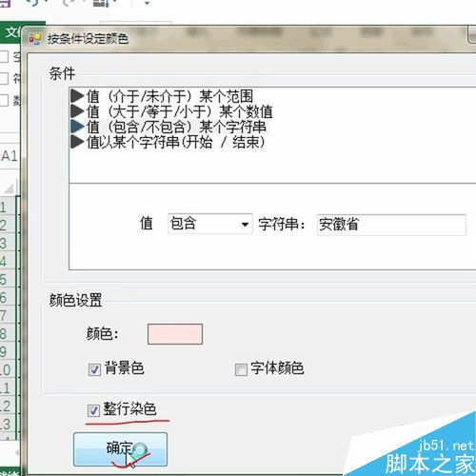476x476 pixels.
Task: Choose condition 值（包含/不包含）某个字符串
Action: 176,127
